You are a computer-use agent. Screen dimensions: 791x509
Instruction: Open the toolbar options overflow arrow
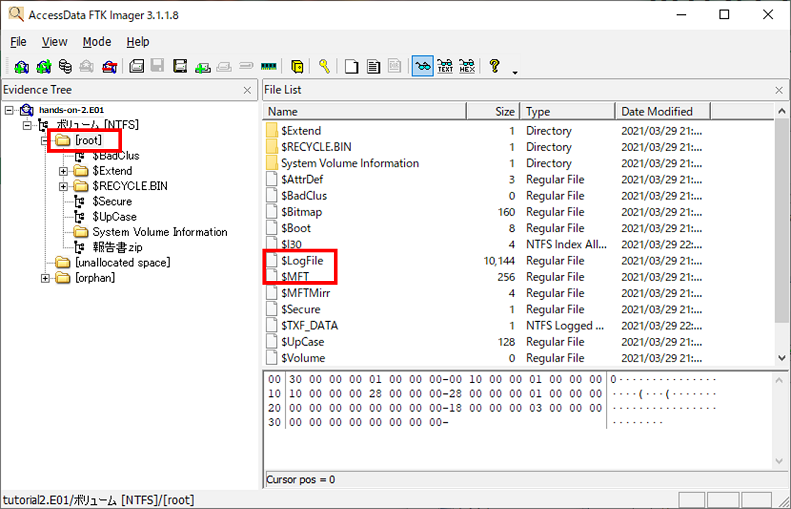515,73
